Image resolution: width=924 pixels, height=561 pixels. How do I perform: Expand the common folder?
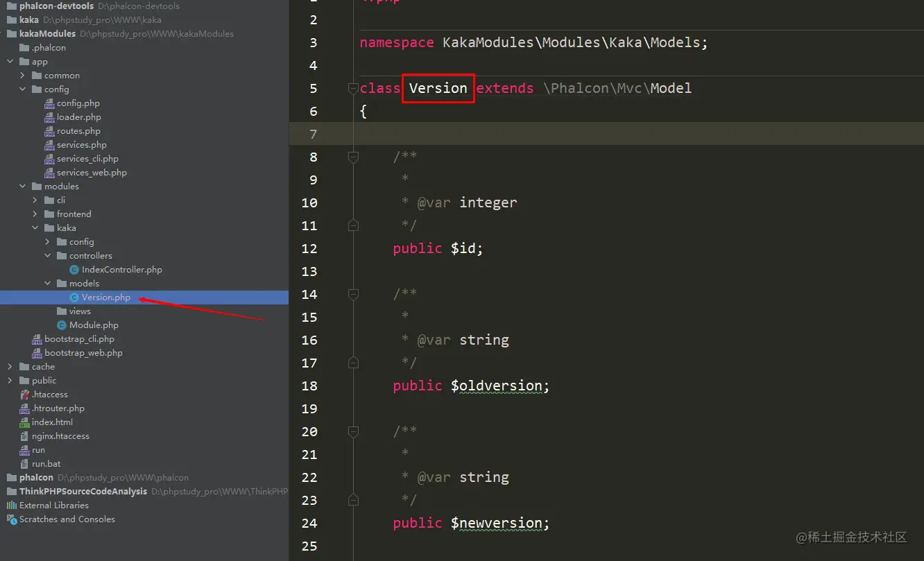pyautogui.click(x=23, y=76)
